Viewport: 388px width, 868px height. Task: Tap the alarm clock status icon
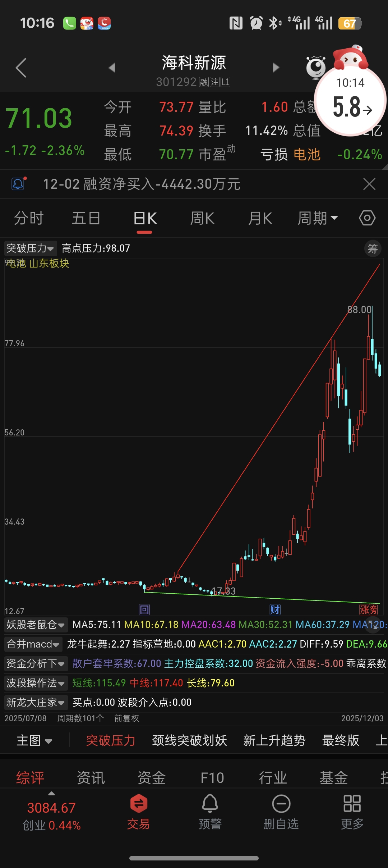[x=256, y=23]
